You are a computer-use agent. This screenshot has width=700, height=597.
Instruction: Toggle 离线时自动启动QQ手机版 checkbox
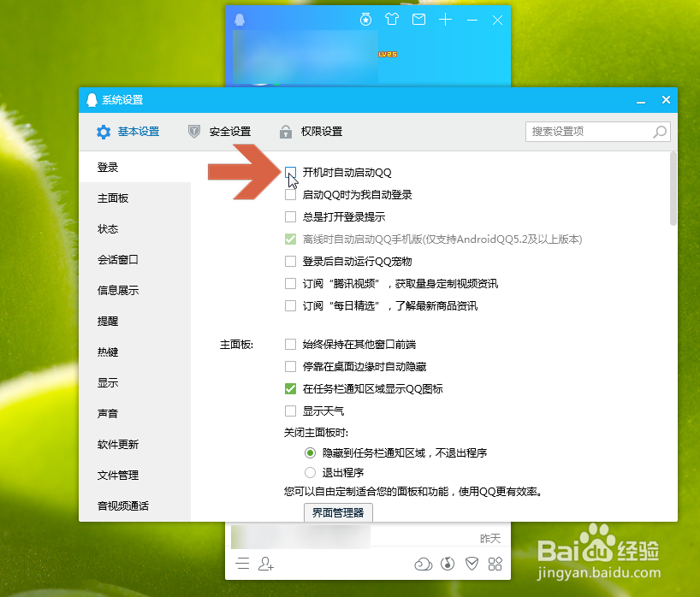pyautogui.click(x=291, y=239)
